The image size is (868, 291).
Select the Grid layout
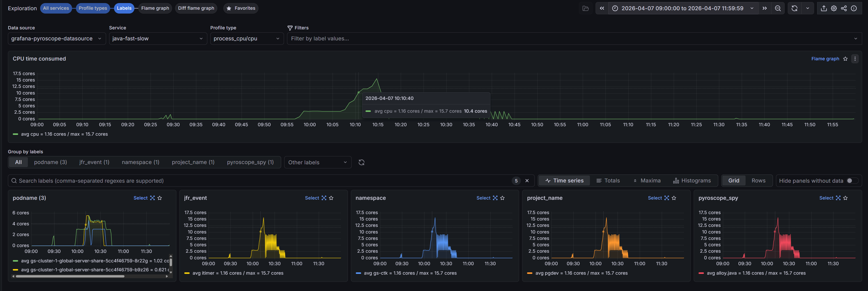pyautogui.click(x=734, y=181)
